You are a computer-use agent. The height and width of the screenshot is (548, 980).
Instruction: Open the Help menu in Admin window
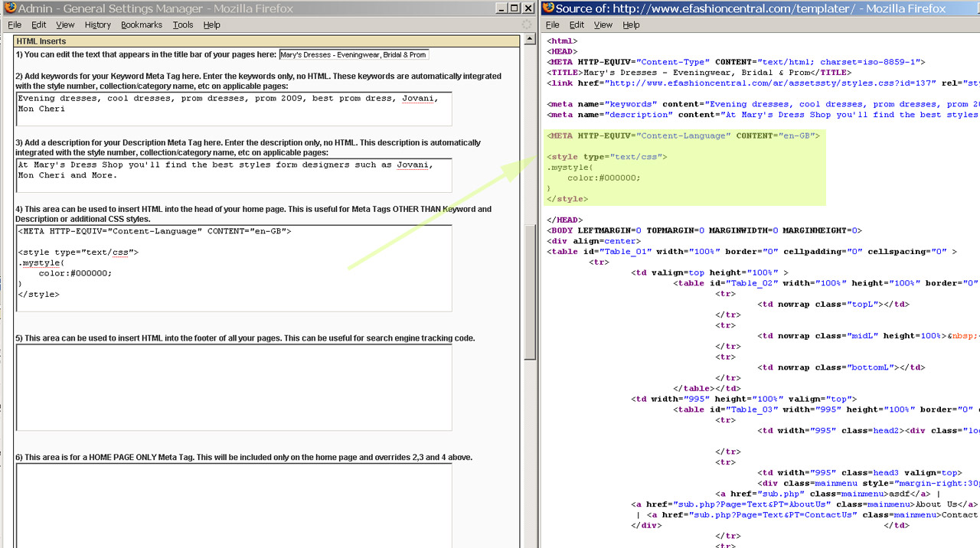click(212, 24)
